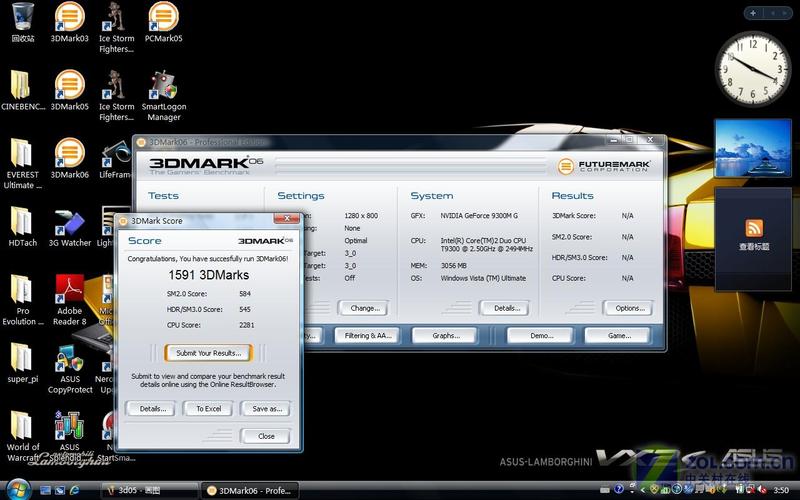Viewport: 800px width, 500px height.
Task: Open Internet Explorer from quick launch
Action: click(74, 490)
